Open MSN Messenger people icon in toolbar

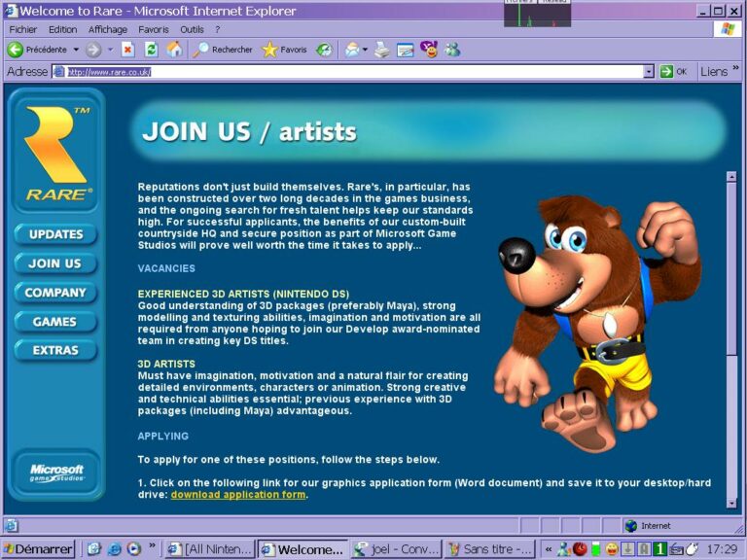(452, 50)
